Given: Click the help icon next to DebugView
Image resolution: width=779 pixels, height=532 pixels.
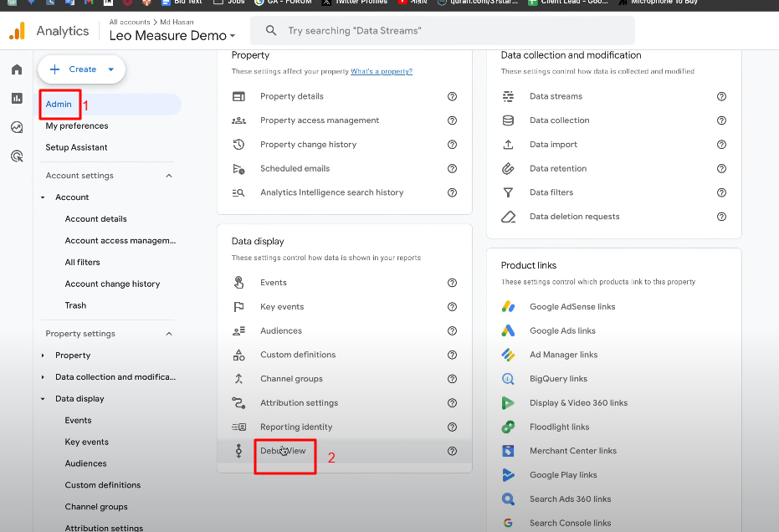Looking at the screenshot, I should (452, 452).
